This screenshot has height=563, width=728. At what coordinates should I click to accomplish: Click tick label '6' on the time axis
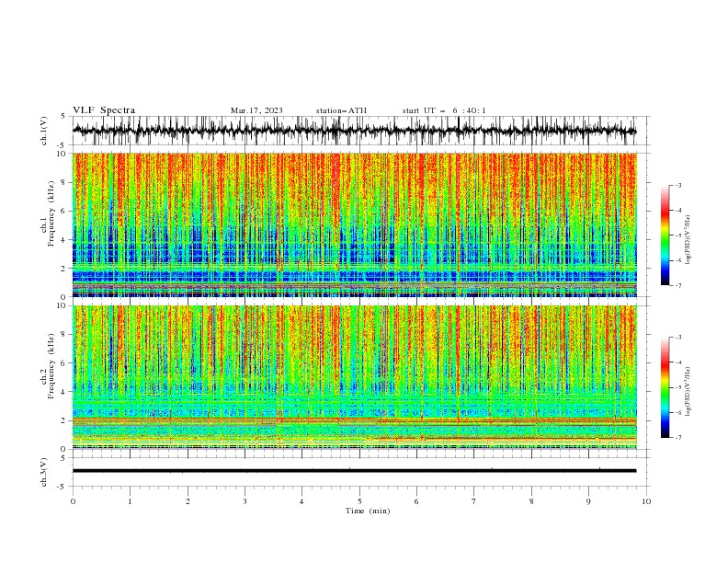[x=416, y=501]
